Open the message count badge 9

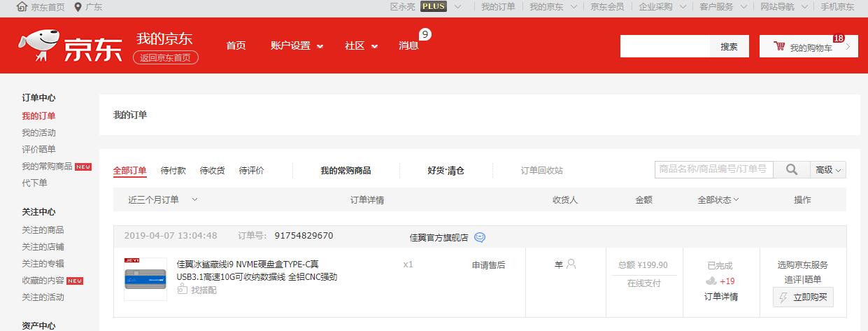[x=425, y=34]
